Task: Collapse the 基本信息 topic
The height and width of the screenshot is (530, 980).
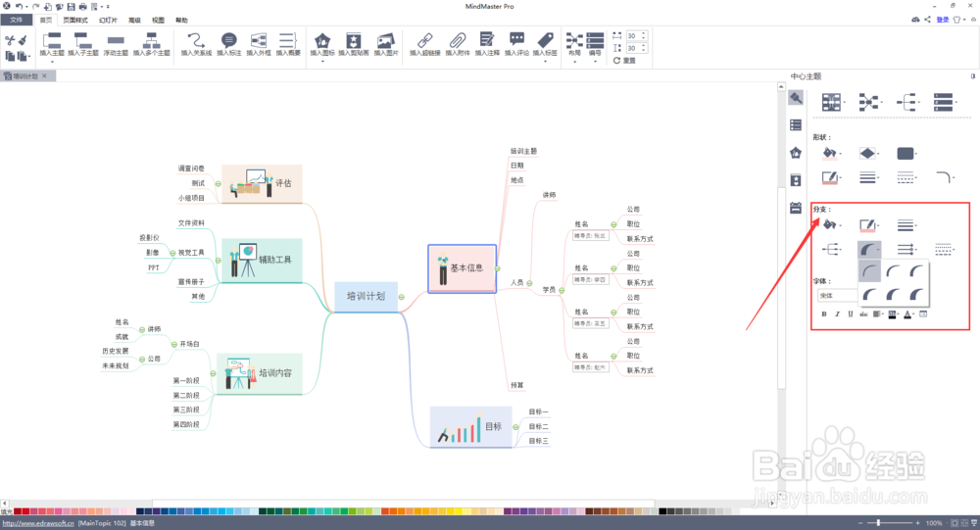Action: pos(498,268)
